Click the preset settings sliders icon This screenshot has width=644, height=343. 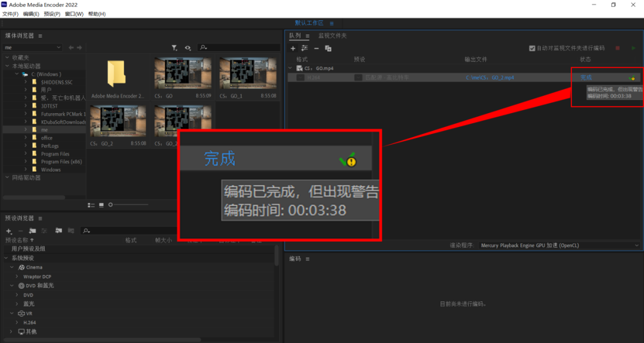44,231
